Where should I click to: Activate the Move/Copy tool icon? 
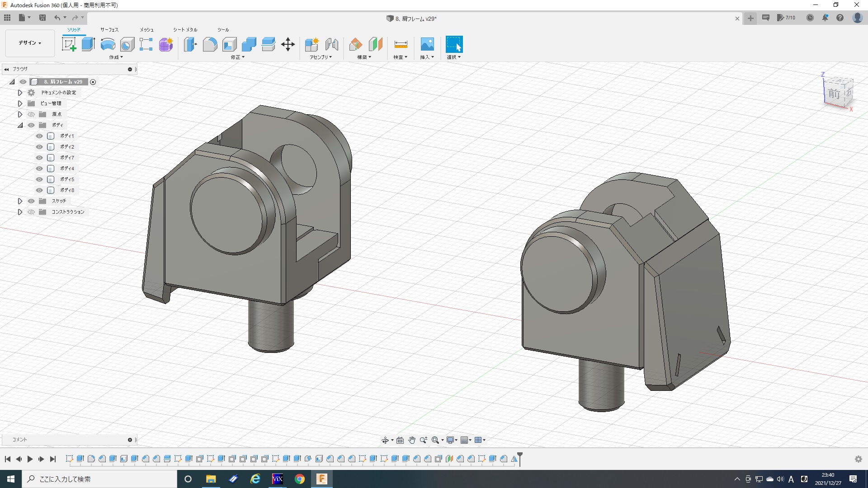click(x=288, y=44)
